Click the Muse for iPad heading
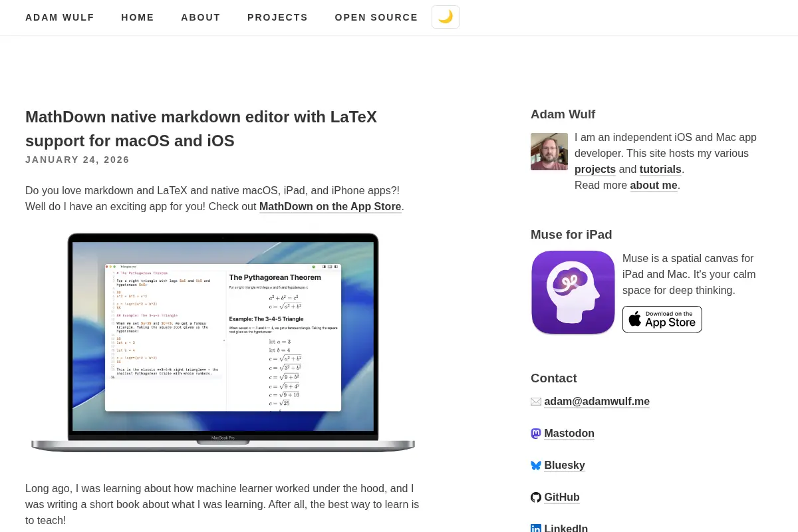Viewport: 798px width, 532px height. [571, 235]
